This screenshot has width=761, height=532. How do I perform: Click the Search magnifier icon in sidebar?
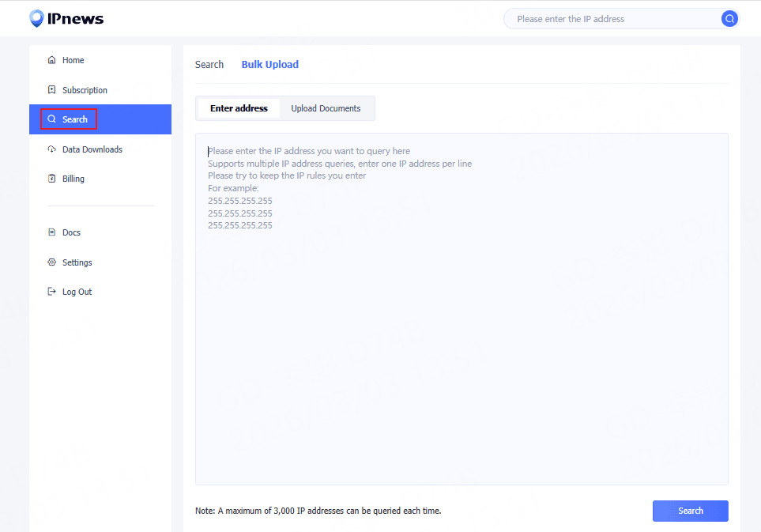[52, 119]
